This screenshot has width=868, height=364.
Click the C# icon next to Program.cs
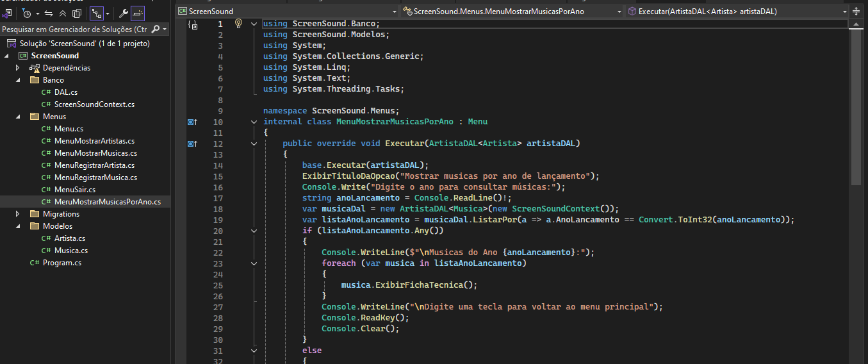35,263
